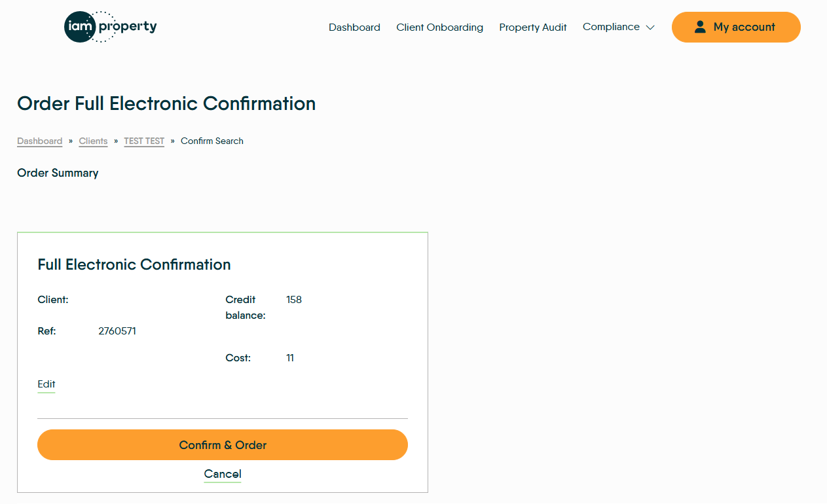The image size is (827, 504).
Task: Go to Dashboard in top navigation
Action: tap(354, 27)
